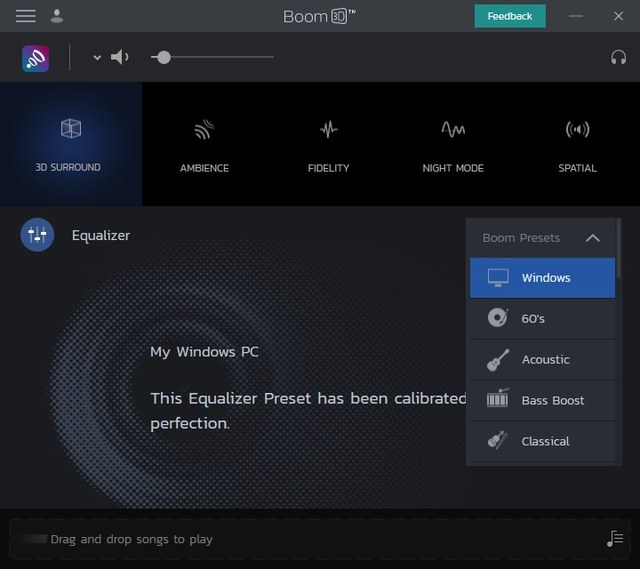Open the user account profile icon
The image size is (640, 569).
pyautogui.click(x=57, y=16)
